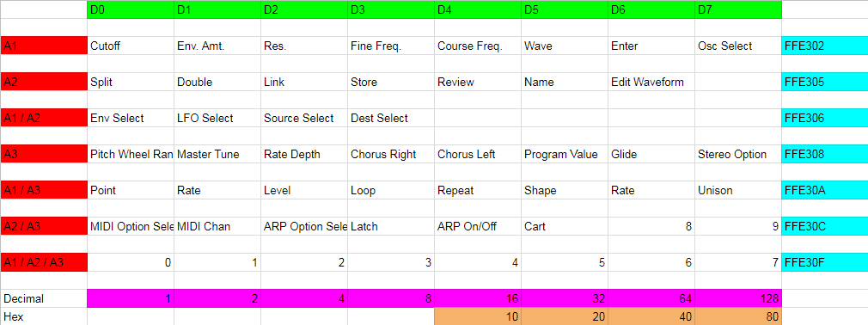868x325 pixels.
Task: Click the cyan FFE30F cell
Action: pyautogui.click(x=825, y=262)
